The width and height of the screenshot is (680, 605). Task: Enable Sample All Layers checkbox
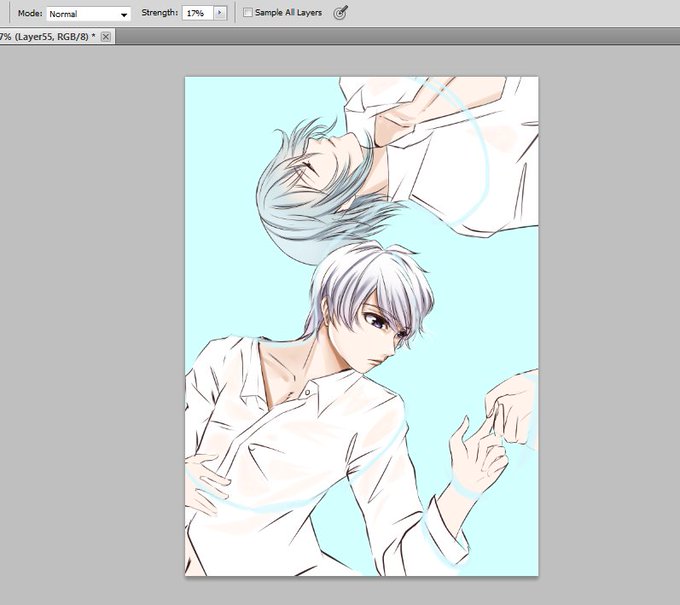pyautogui.click(x=248, y=13)
